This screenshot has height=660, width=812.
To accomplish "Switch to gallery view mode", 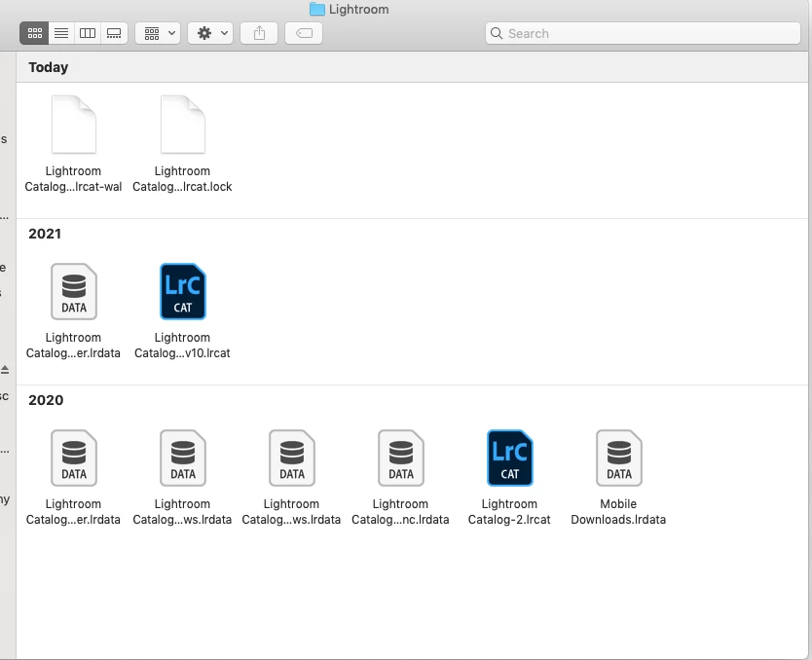I will click(114, 34).
